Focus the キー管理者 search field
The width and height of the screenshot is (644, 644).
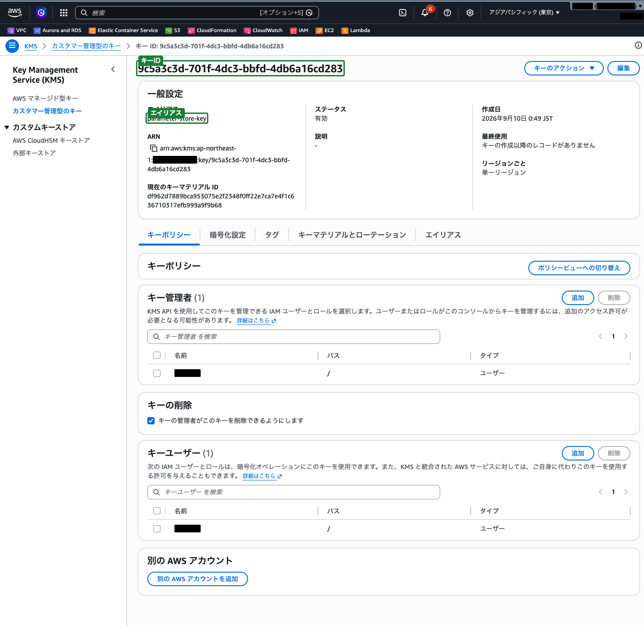(294, 337)
